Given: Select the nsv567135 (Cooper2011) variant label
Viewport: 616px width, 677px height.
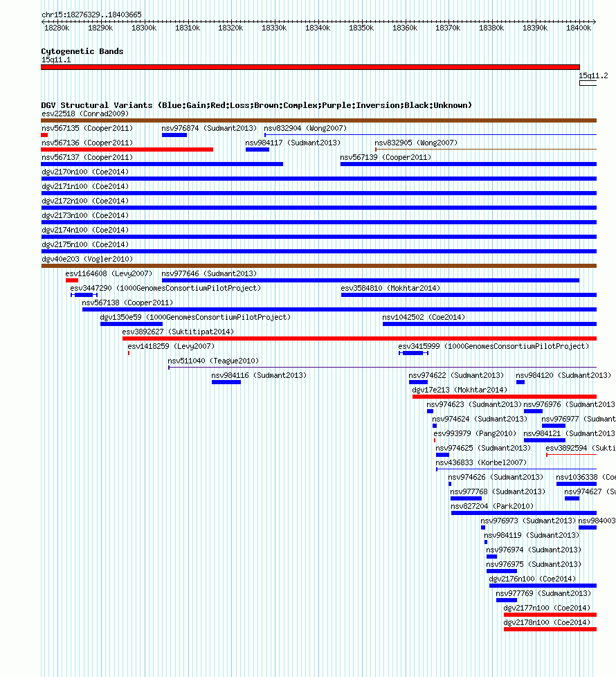Looking at the screenshot, I should point(87,128).
